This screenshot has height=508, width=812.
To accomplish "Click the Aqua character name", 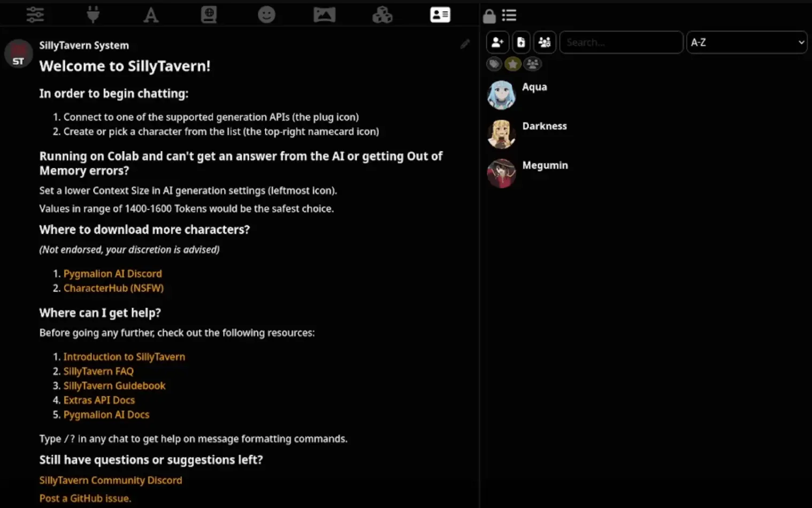I will pos(534,87).
